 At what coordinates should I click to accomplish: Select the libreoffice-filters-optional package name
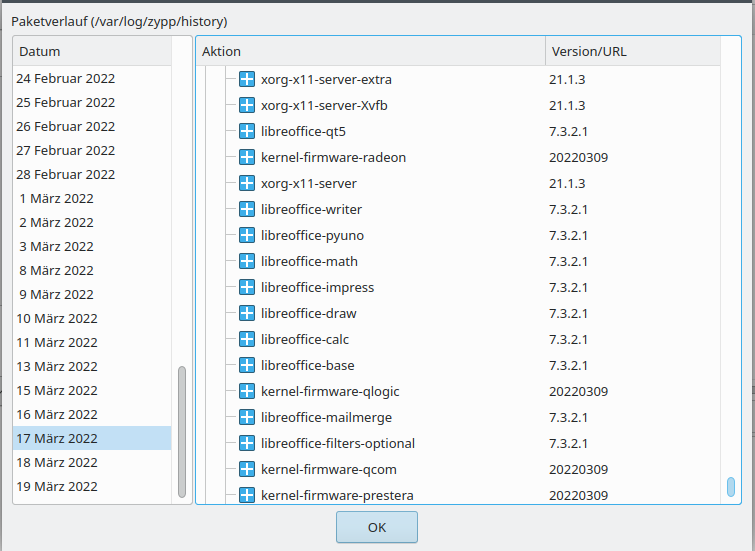[x=338, y=444]
